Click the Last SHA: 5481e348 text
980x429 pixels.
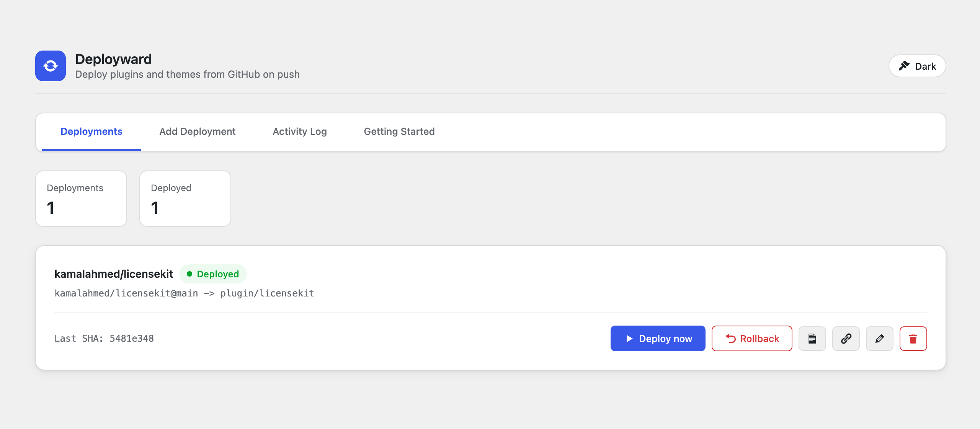pyautogui.click(x=104, y=339)
